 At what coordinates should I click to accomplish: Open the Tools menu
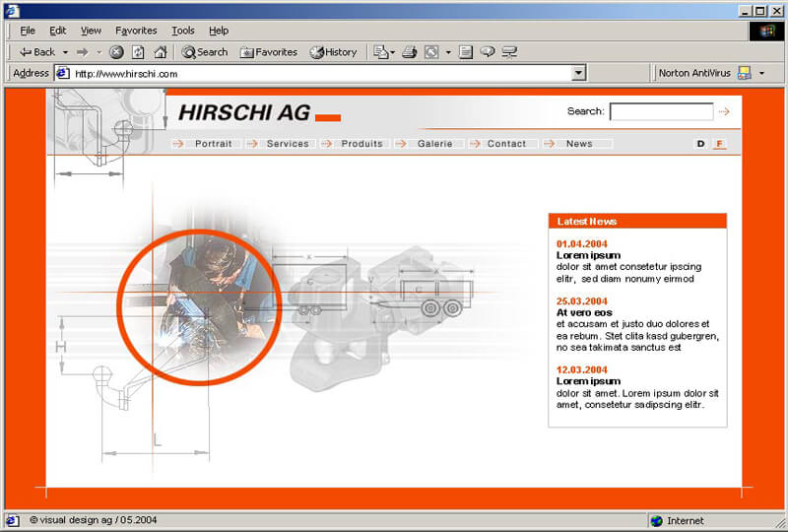[x=183, y=31]
